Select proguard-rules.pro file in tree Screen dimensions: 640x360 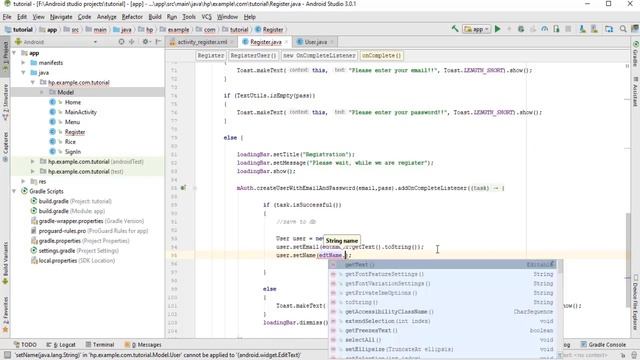pos(93,231)
